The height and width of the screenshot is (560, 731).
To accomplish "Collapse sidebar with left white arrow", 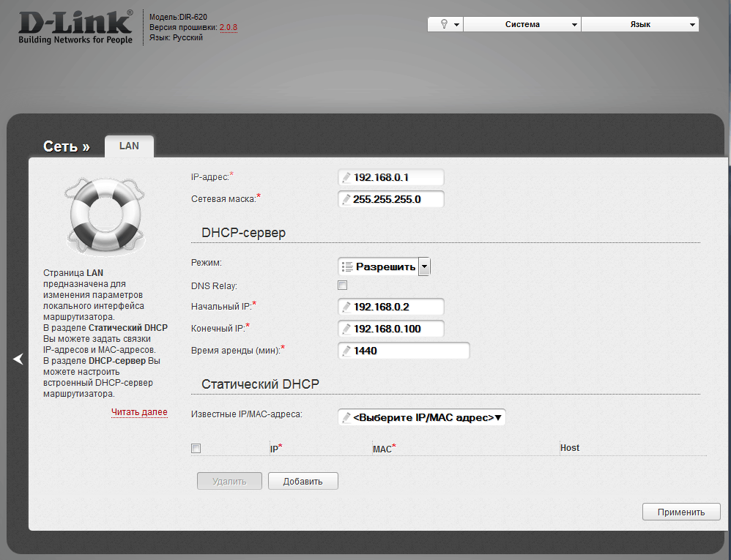I will click(x=18, y=359).
